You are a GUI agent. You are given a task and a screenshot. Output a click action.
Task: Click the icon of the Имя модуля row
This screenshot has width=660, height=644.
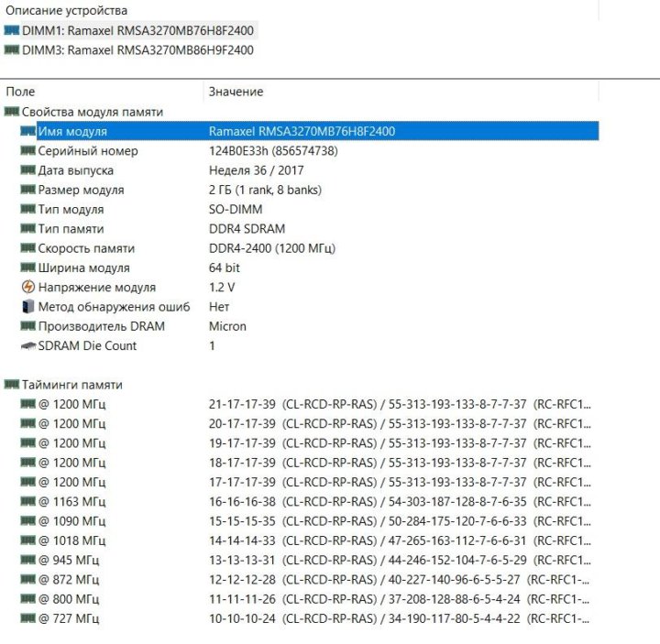click(x=28, y=131)
